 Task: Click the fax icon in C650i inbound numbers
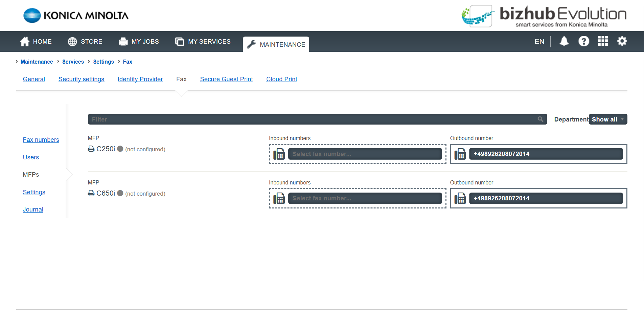click(x=279, y=198)
